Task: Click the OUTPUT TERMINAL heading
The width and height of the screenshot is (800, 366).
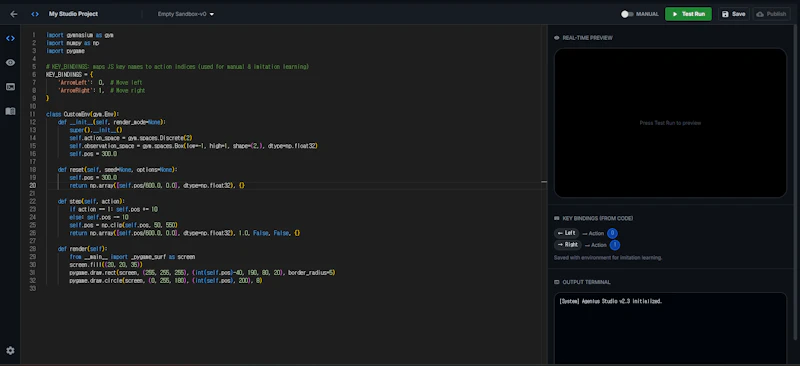Action: tap(586, 282)
